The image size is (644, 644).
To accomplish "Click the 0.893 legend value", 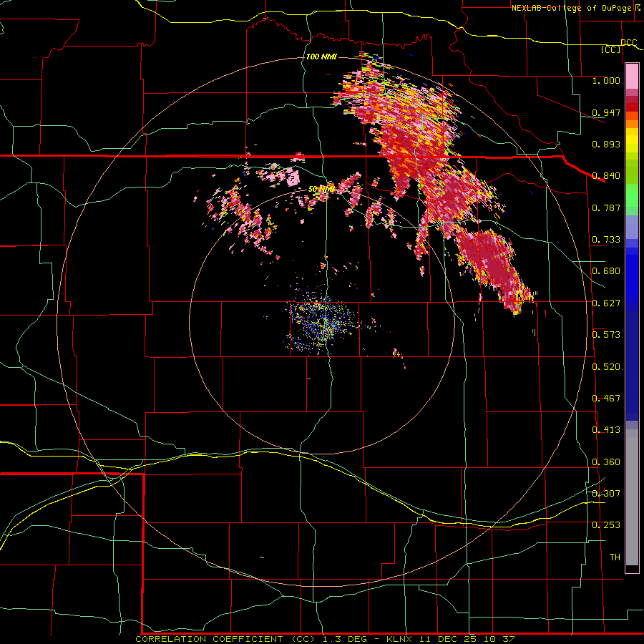I will coord(606,144).
